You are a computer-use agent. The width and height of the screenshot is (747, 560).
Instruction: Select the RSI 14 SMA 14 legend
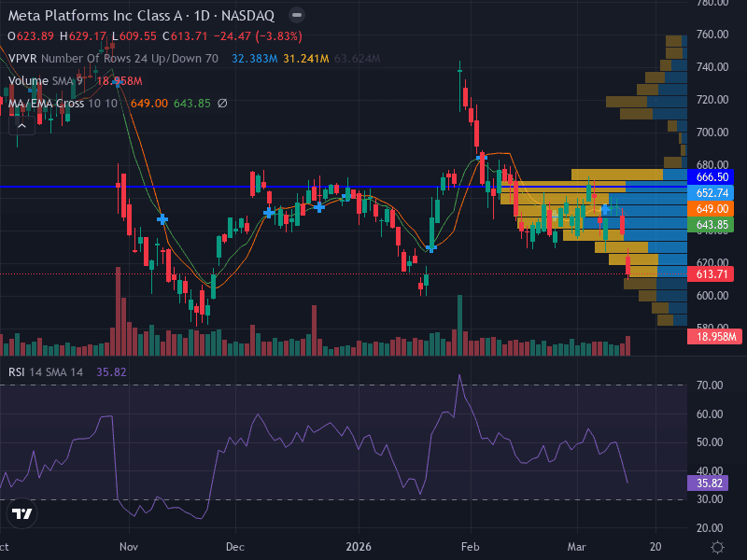(x=45, y=371)
